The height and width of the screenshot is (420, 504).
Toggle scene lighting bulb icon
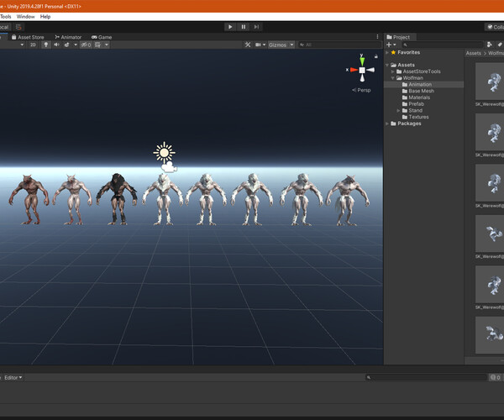tap(46, 45)
